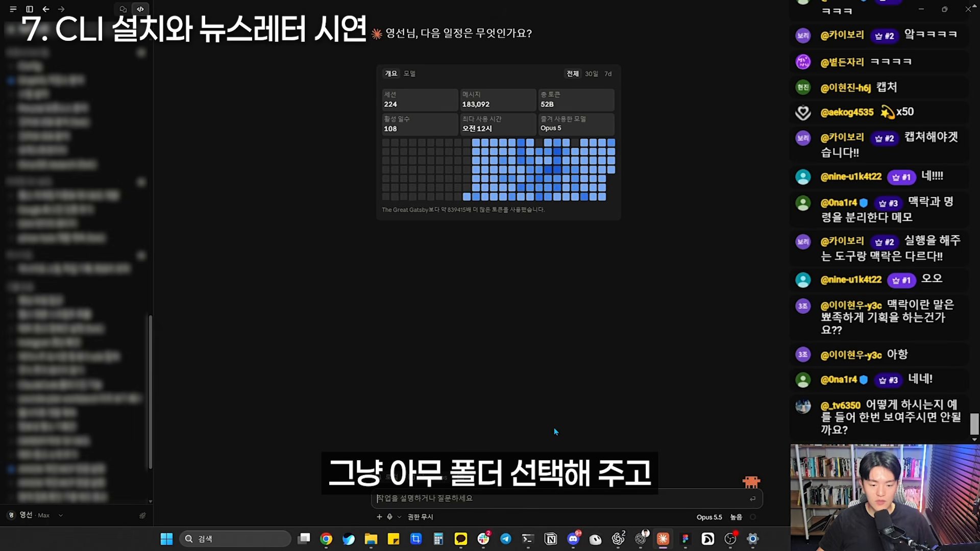This screenshot has height=551, width=980.
Task: Click the chat panel scrollbar thumb
Action: [x=974, y=424]
